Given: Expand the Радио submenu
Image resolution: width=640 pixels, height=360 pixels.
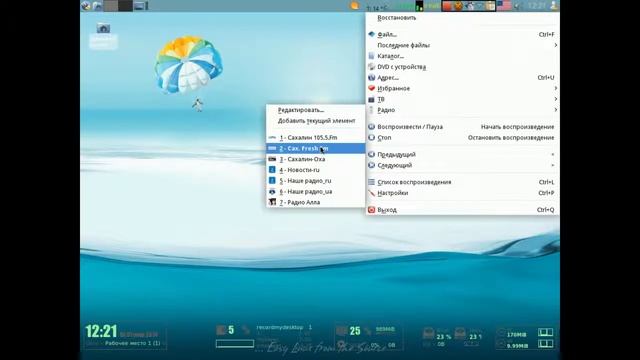Looking at the screenshot, I should click(462, 110).
